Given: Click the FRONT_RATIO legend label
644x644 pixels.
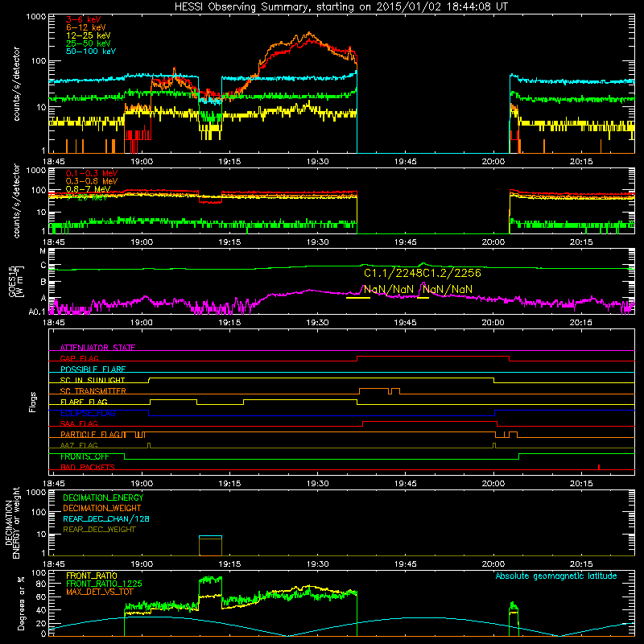Looking at the screenshot, I should (x=92, y=576).
